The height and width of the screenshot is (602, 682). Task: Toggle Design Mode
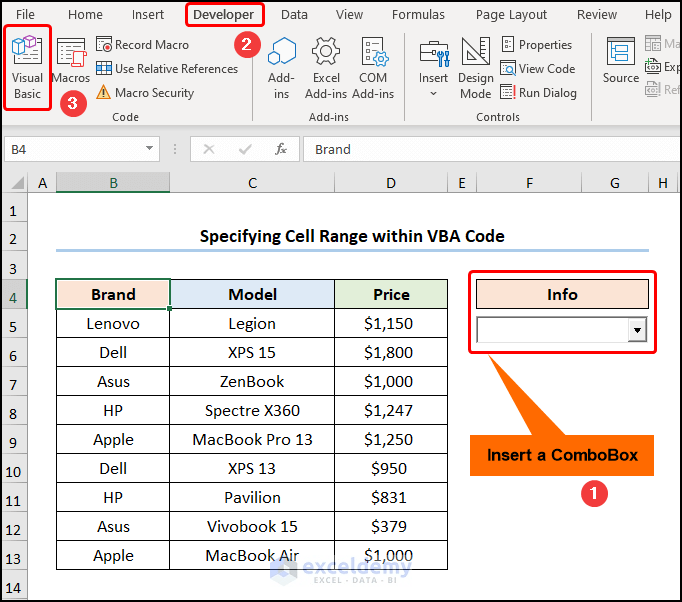pos(476,68)
